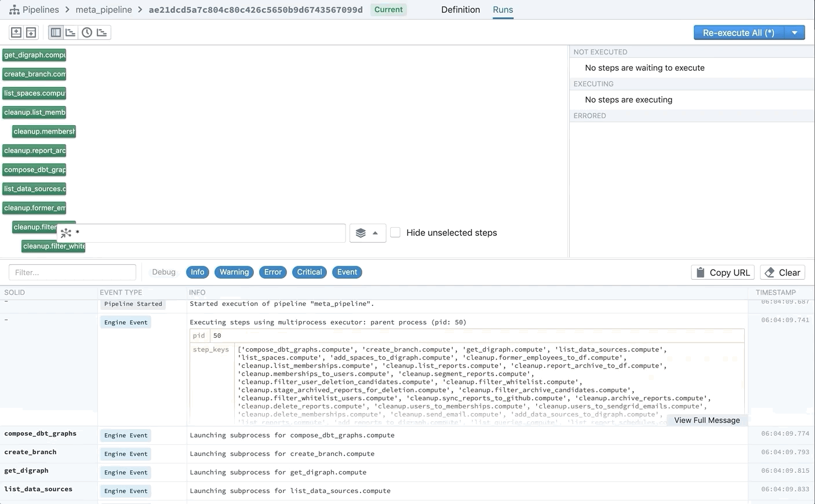Image resolution: width=815 pixels, height=504 pixels.
Task: Click the Current status badge
Action: 388,10
